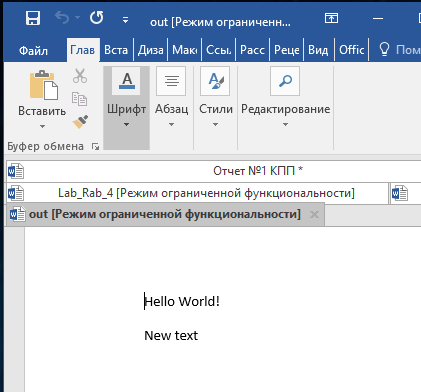This screenshot has width=421, height=392.
Task: Click the Вставить clipboard paste icon
Action: click(43, 85)
